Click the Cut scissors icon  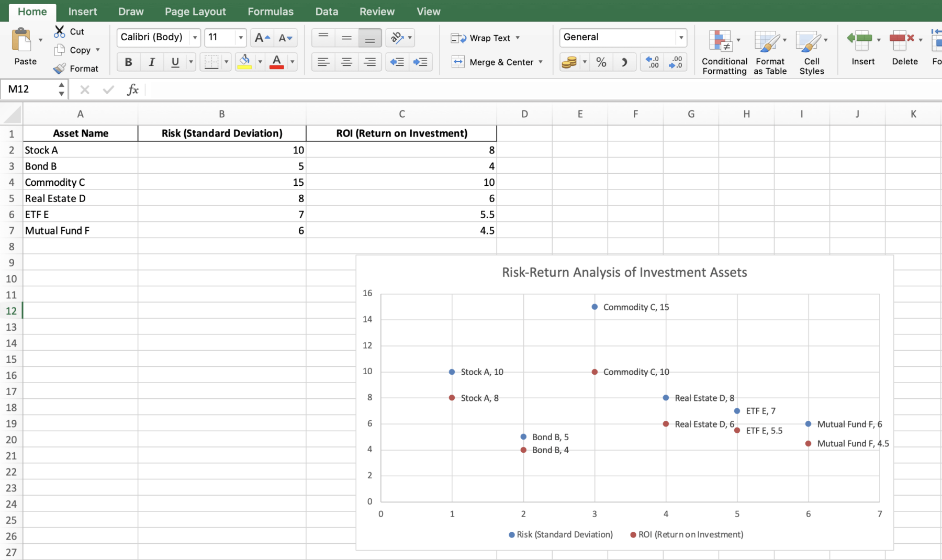[60, 31]
